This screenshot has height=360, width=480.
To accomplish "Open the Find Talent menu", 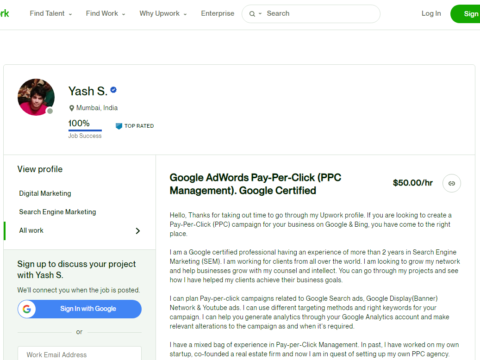I will [x=50, y=14].
